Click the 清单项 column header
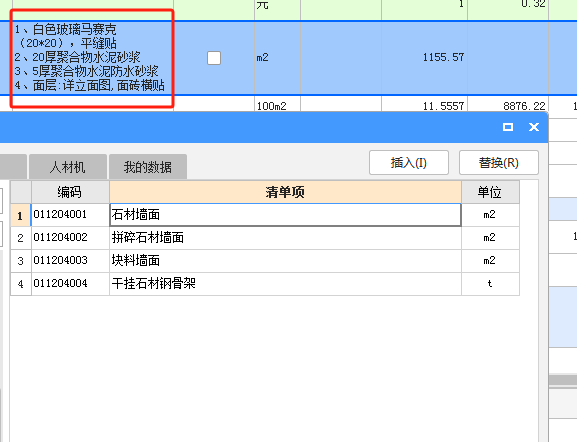 pos(285,192)
